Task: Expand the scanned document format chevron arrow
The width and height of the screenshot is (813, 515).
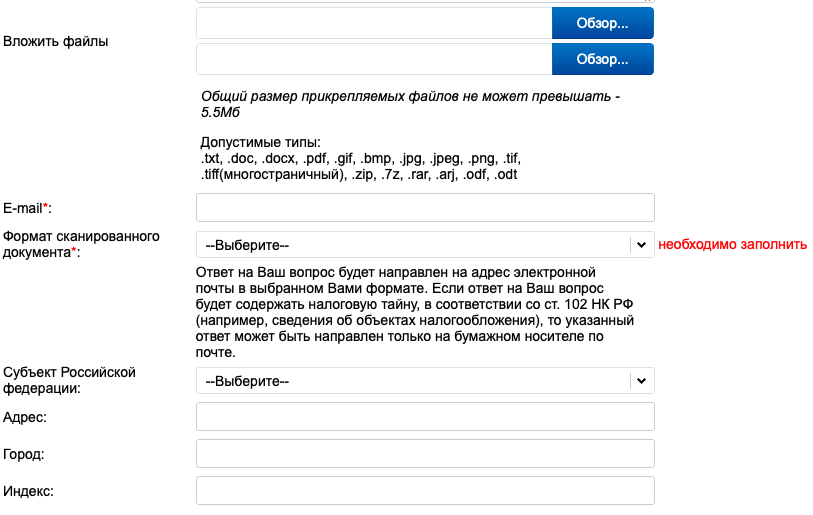Action: point(641,245)
